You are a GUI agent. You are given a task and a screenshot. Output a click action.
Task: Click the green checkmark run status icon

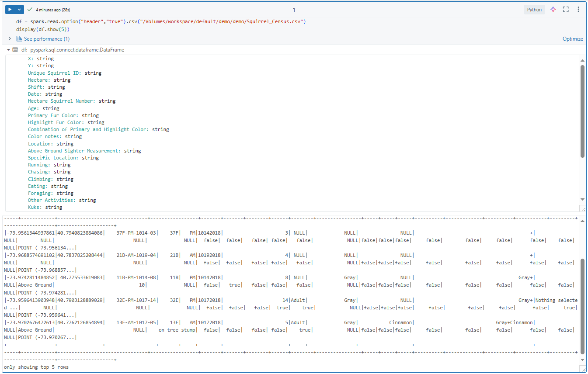pyautogui.click(x=29, y=9)
